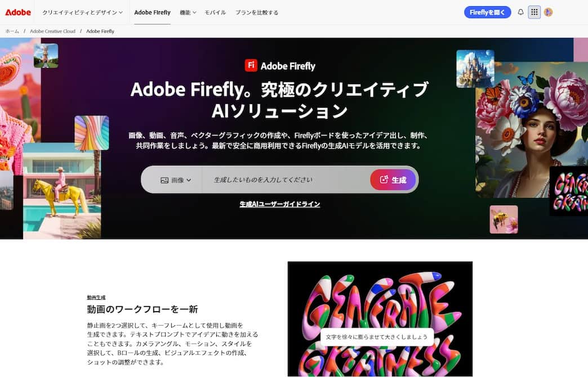The width and height of the screenshot is (588, 377).
Task: Click the image icon in prompt bar
Action: (x=164, y=180)
